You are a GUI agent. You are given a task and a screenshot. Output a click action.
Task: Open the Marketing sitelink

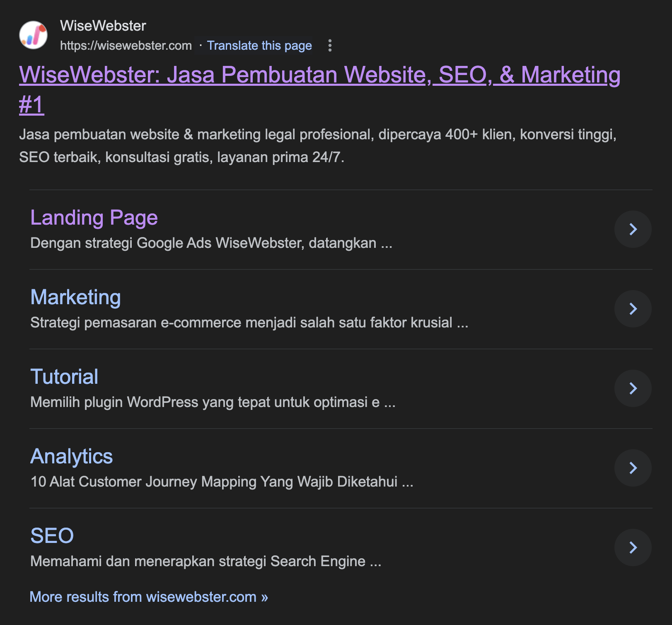tap(75, 298)
